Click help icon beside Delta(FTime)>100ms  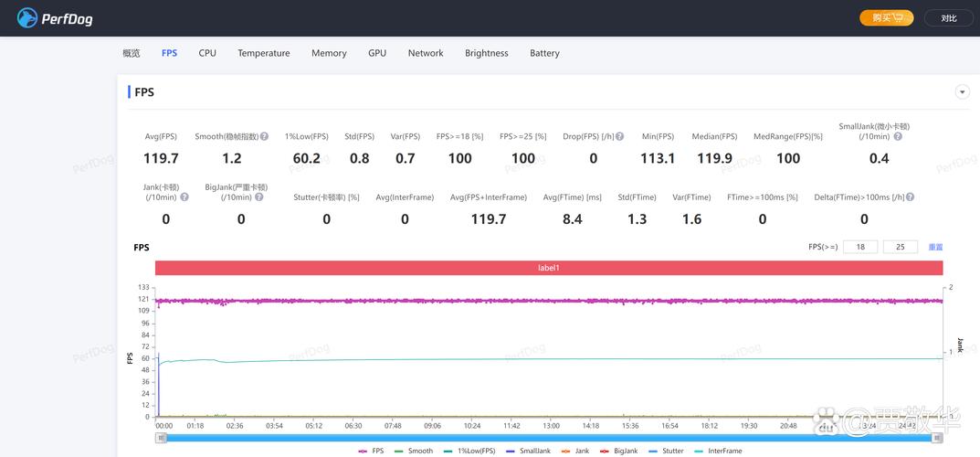pos(910,197)
